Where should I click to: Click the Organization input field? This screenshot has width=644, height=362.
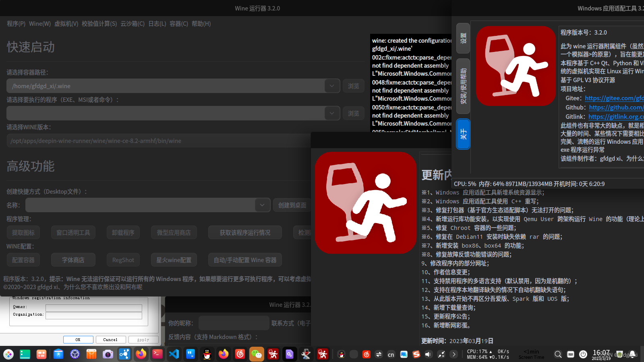point(94,315)
